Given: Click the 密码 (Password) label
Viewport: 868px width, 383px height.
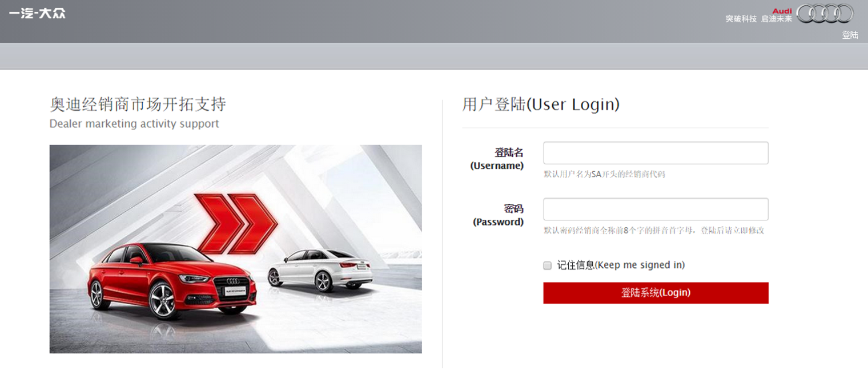Looking at the screenshot, I should (498, 215).
